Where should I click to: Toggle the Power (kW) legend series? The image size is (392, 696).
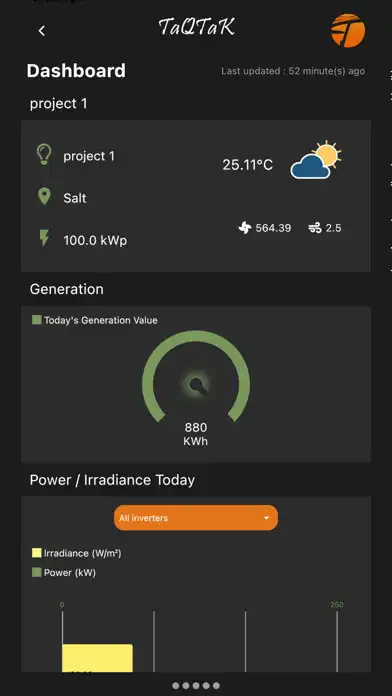[x=64, y=573]
